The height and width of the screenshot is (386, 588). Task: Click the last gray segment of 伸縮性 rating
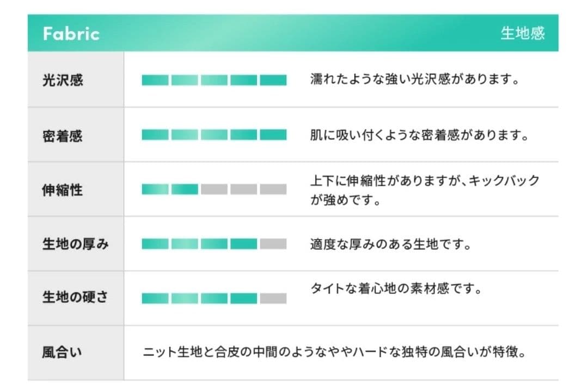[x=273, y=189]
